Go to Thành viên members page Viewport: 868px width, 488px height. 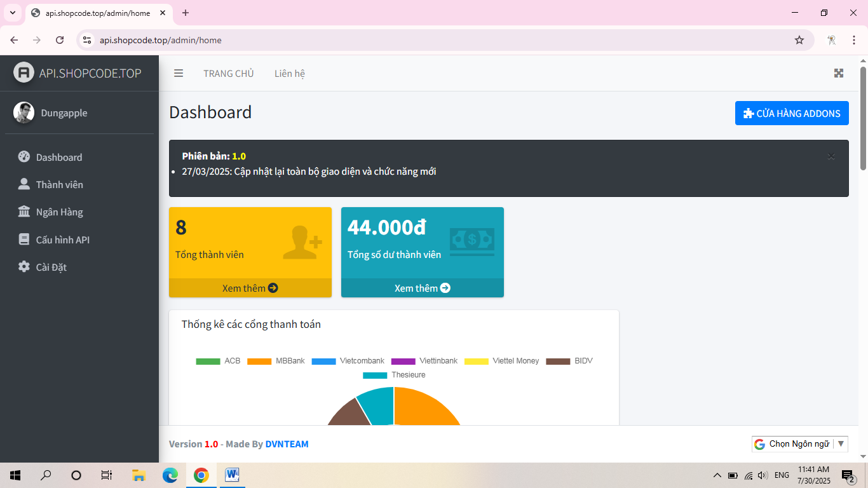pyautogui.click(x=79, y=184)
